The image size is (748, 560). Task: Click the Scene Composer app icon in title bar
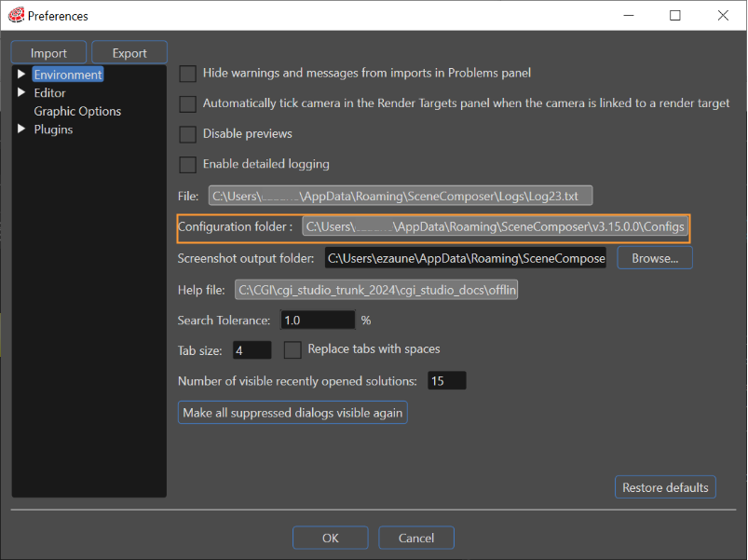(16, 15)
